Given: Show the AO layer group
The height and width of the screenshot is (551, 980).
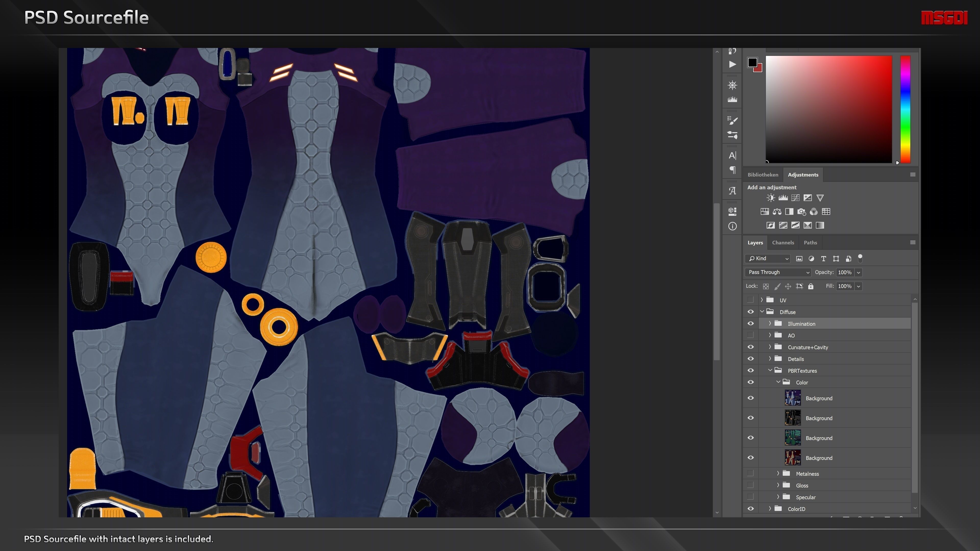Looking at the screenshot, I should pyautogui.click(x=751, y=335).
